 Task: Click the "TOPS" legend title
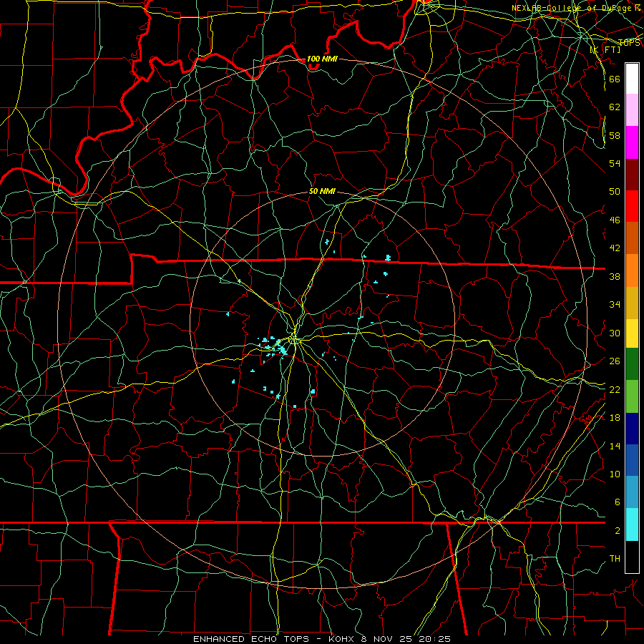(629, 43)
